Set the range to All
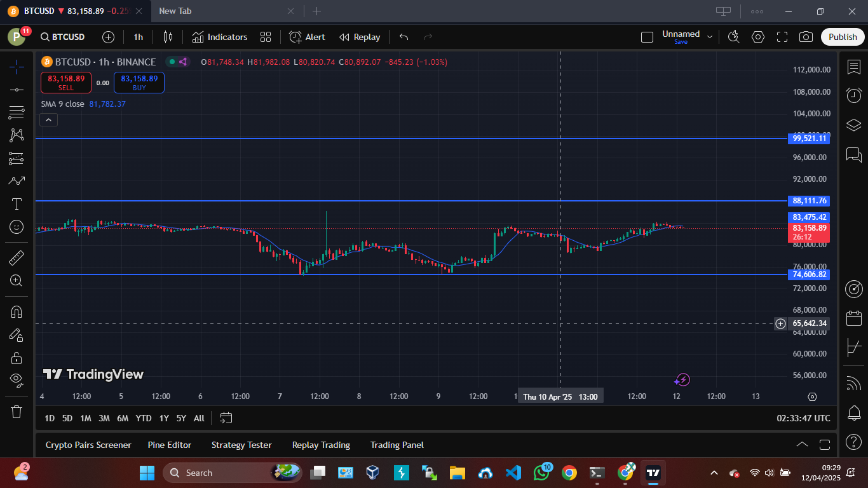The height and width of the screenshot is (488, 868). [199, 418]
